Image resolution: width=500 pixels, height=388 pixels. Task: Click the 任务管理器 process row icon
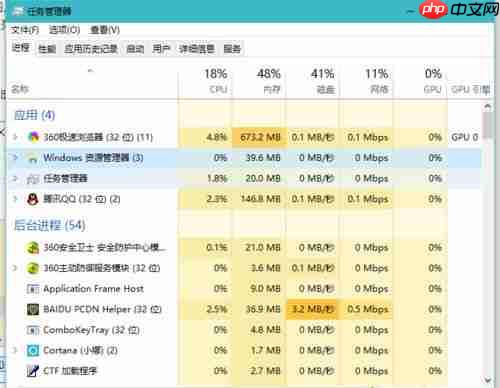(33, 179)
